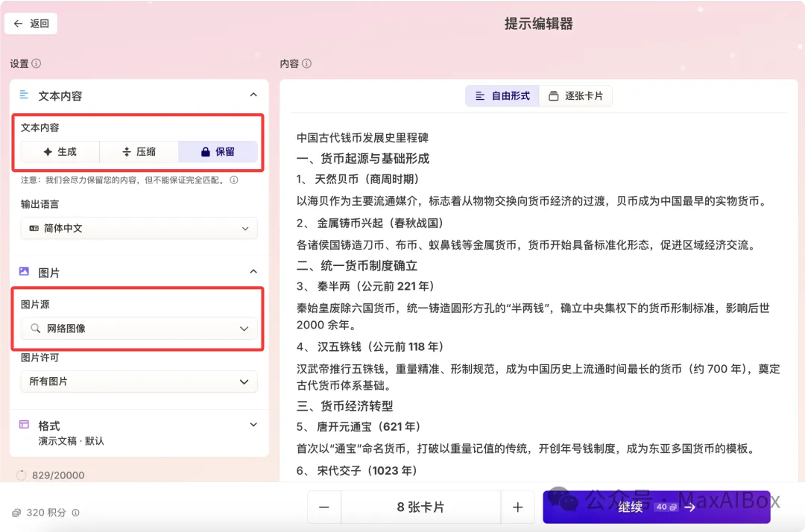Click the 图片许可 label
The height and width of the screenshot is (532, 805).
[x=40, y=358]
